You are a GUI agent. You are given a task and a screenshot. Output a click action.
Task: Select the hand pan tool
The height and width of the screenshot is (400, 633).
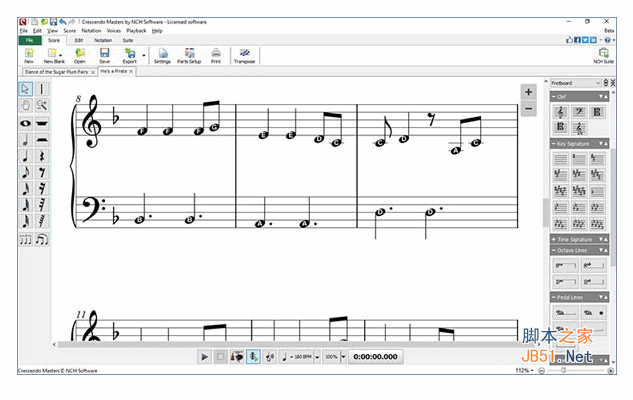pos(25,105)
